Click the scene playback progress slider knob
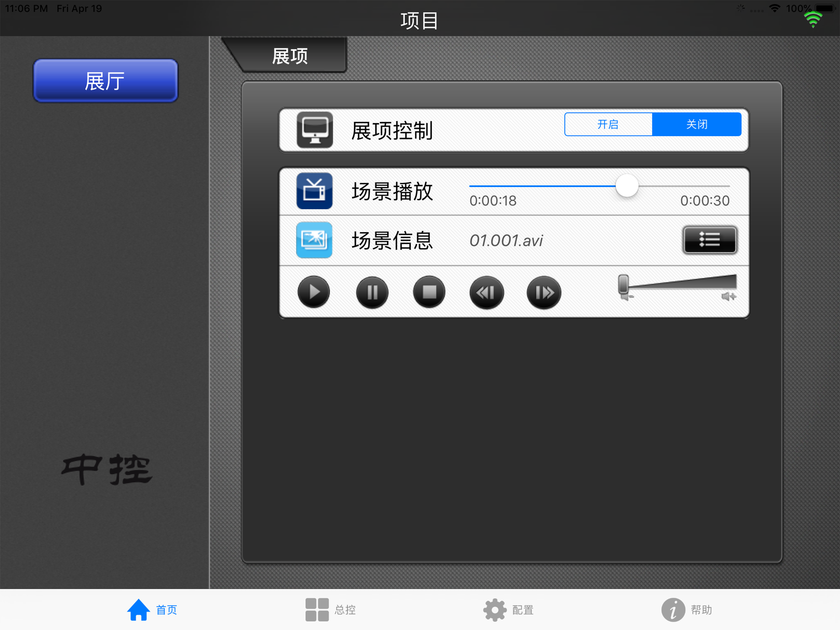Screen dimensions: 840x630 point(627,186)
